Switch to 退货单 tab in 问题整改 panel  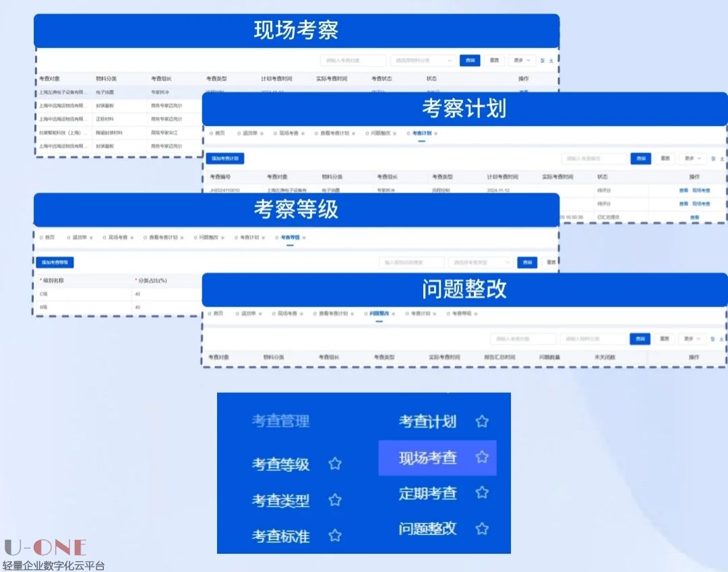coord(248,313)
